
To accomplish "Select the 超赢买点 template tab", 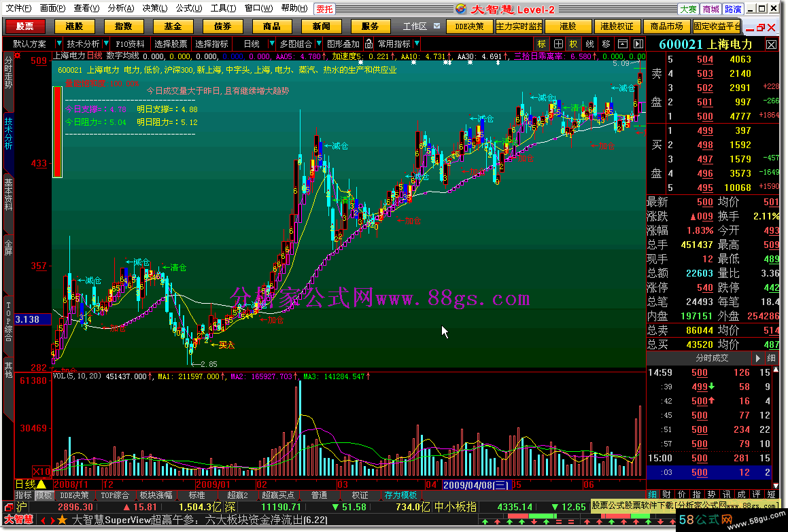I will point(278,495).
